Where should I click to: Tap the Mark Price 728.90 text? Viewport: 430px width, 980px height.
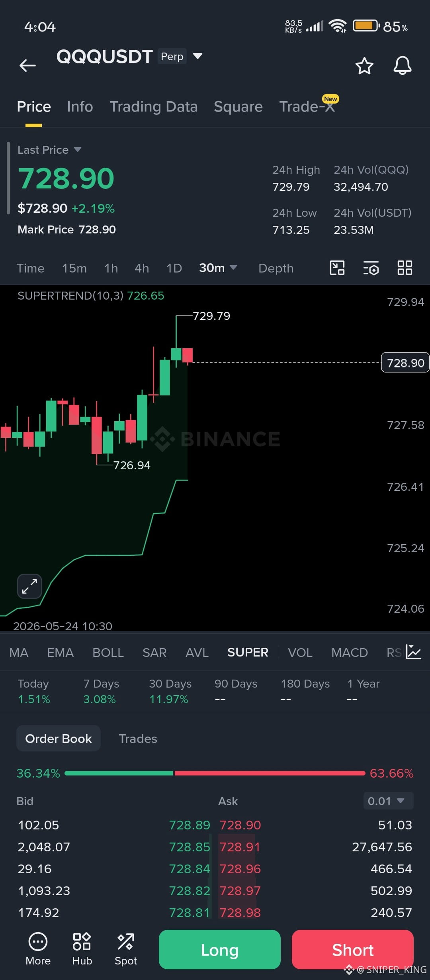coord(67,229)
